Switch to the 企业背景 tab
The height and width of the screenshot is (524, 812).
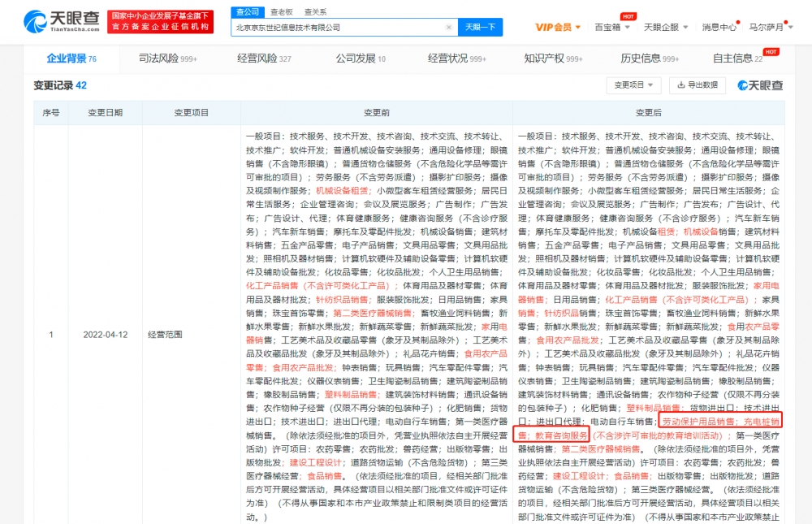pyautogui.click(x=71, y=58)
